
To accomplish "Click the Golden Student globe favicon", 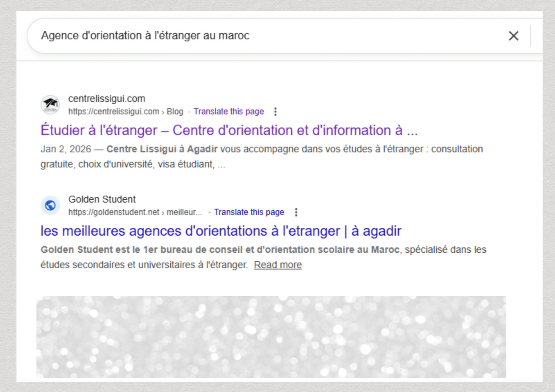I will [x=50, y=205].
